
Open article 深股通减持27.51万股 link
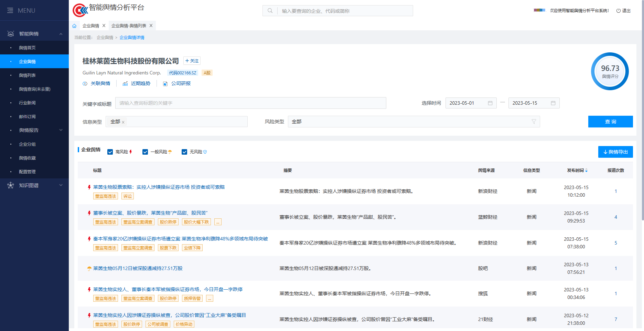pyautogui.click(x=138, y=268)
